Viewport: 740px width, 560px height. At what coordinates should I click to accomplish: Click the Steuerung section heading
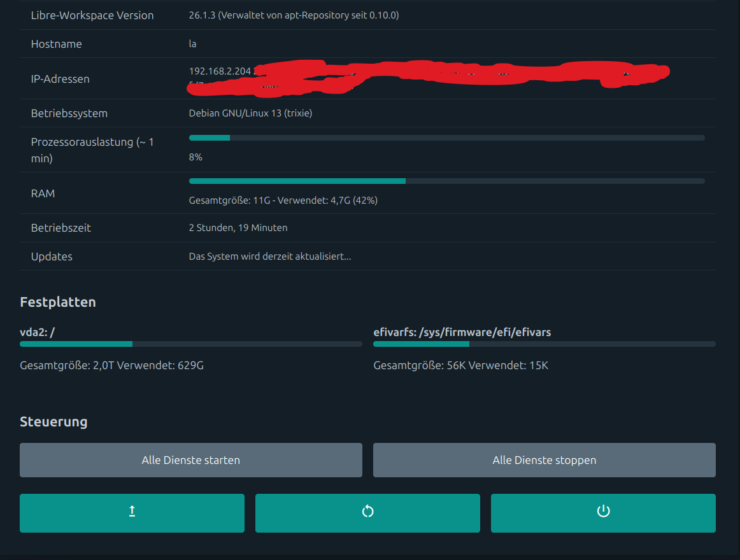tap(53, 421)
